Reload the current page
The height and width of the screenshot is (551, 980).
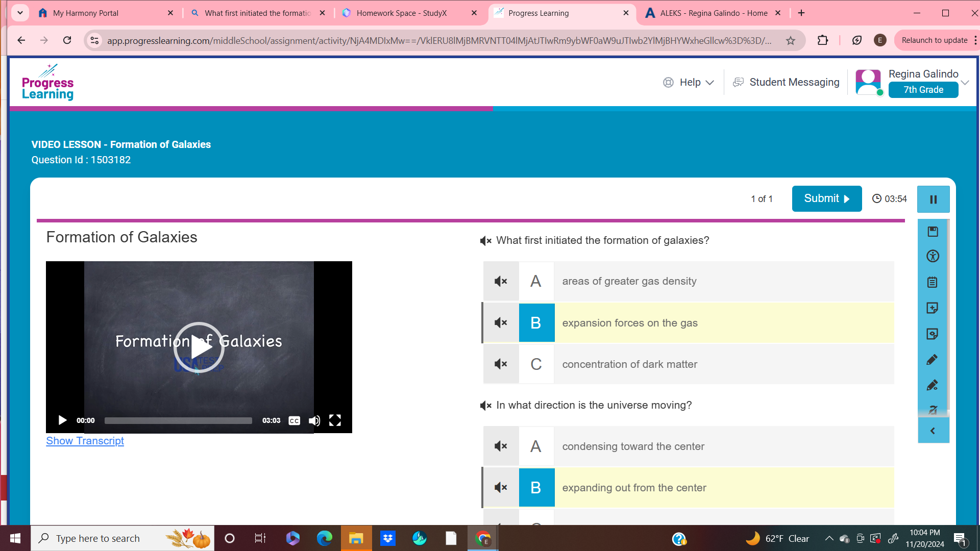[x=67, y=40]
